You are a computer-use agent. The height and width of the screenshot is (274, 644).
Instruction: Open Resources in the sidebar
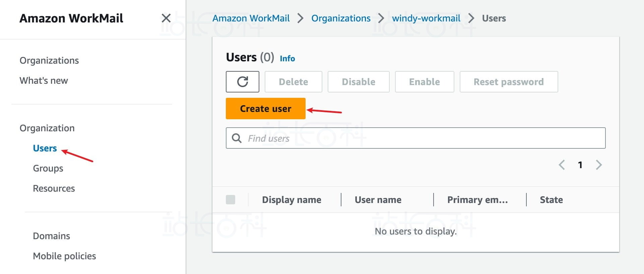tap(54, 188)
